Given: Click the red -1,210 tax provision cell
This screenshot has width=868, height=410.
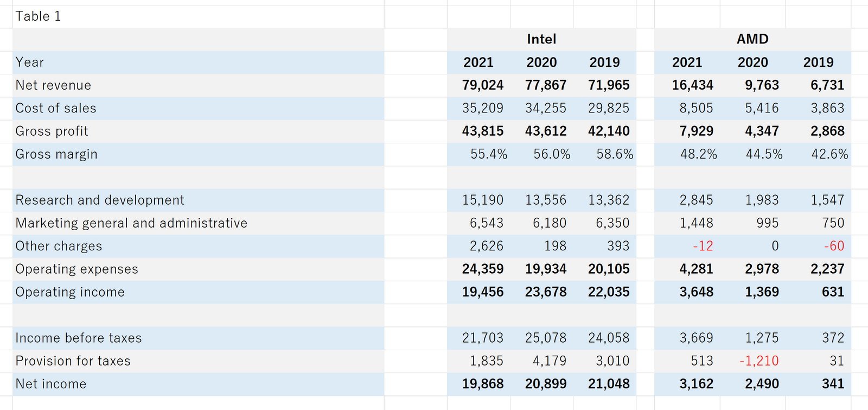Looking at the screenshot, I should (x=759, y=361).
